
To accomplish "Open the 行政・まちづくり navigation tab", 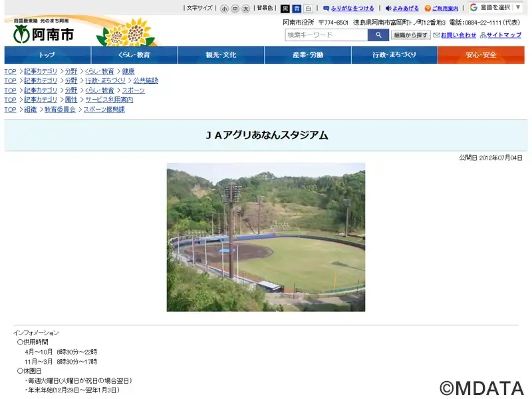I will [x=394, y=55].
